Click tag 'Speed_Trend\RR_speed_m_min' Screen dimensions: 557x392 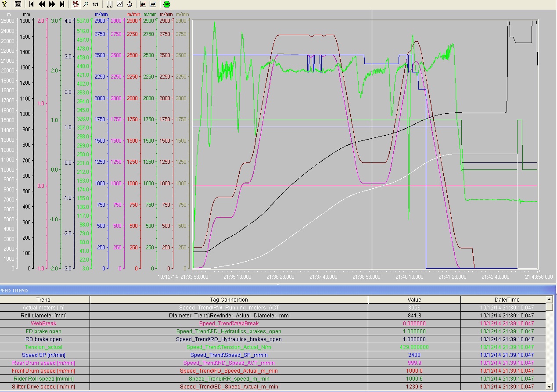point(229,379)
